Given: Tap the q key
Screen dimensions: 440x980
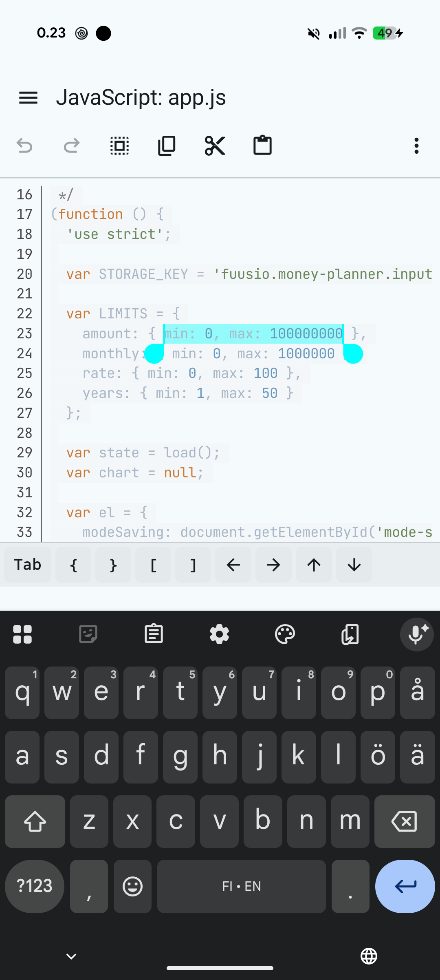Looking at the screenshot, I should [22, 693].
